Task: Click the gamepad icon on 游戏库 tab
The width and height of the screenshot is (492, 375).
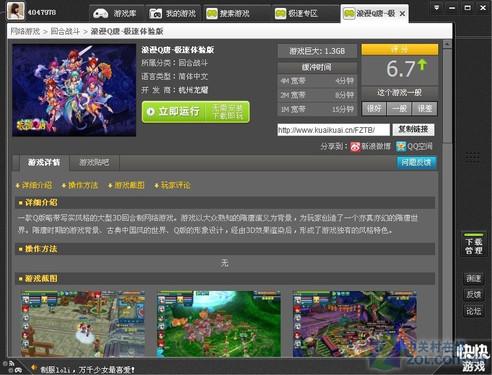Action: tap(101, 13)
